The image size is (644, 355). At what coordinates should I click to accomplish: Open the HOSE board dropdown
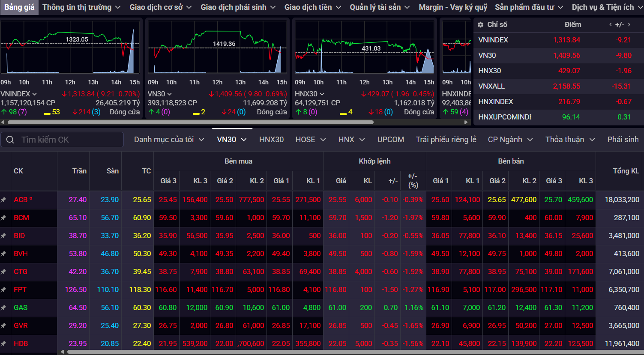[x=311, y=140]
